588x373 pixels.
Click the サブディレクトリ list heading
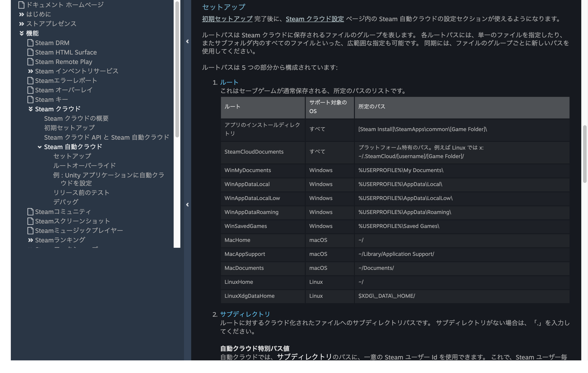(245, 314)
